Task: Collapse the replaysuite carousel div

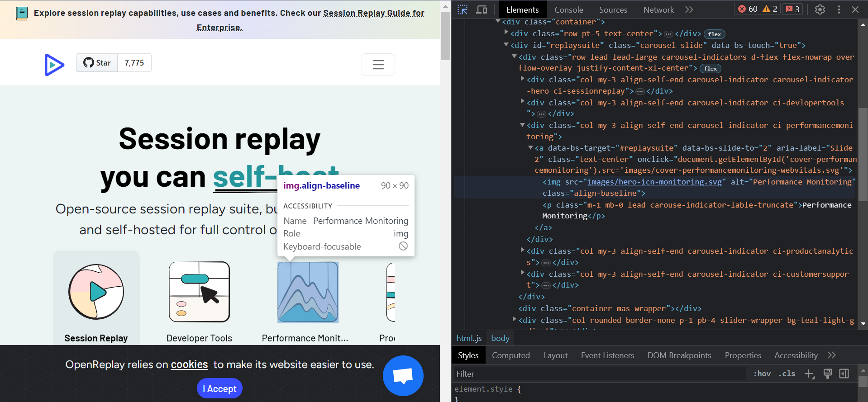Action: (x=506, y=45)
